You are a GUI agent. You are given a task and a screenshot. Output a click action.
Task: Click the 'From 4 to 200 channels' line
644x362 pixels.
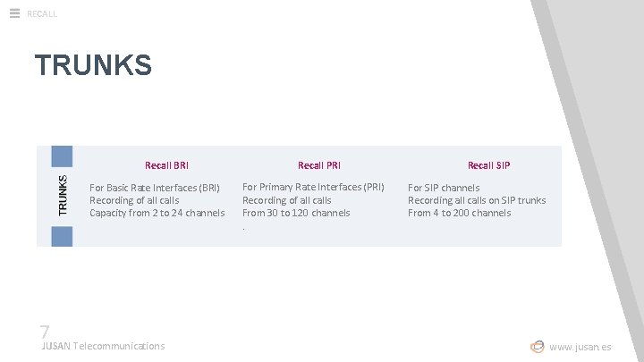[460, 213]
